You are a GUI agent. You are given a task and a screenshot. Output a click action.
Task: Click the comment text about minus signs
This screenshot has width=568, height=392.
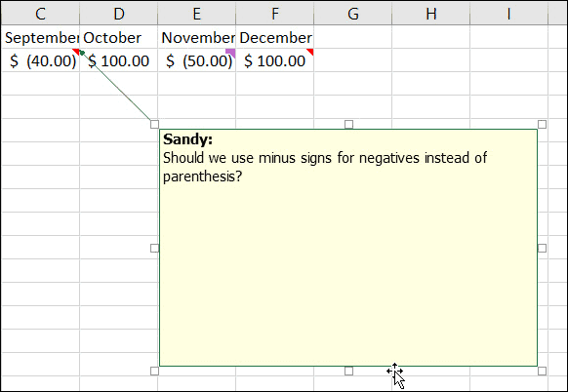tap(325, 167)
